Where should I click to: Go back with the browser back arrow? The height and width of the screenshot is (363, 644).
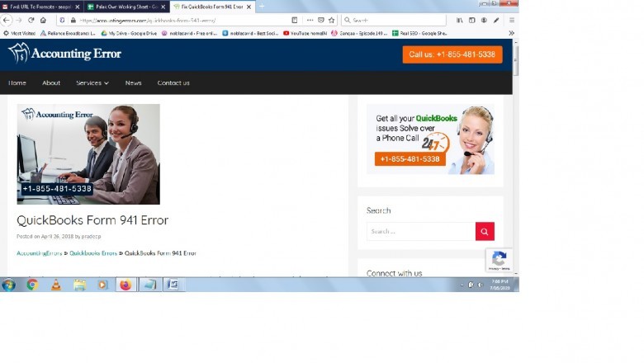[x=7, y=20]
